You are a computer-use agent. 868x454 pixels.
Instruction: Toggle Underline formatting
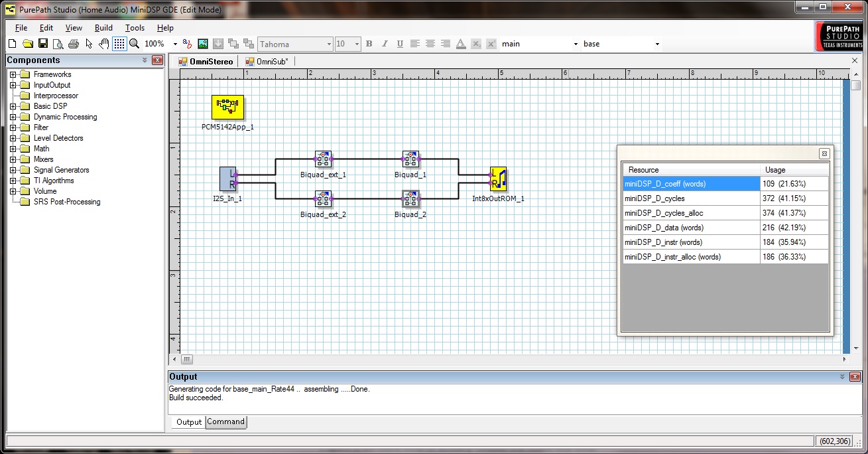[400, 44]
